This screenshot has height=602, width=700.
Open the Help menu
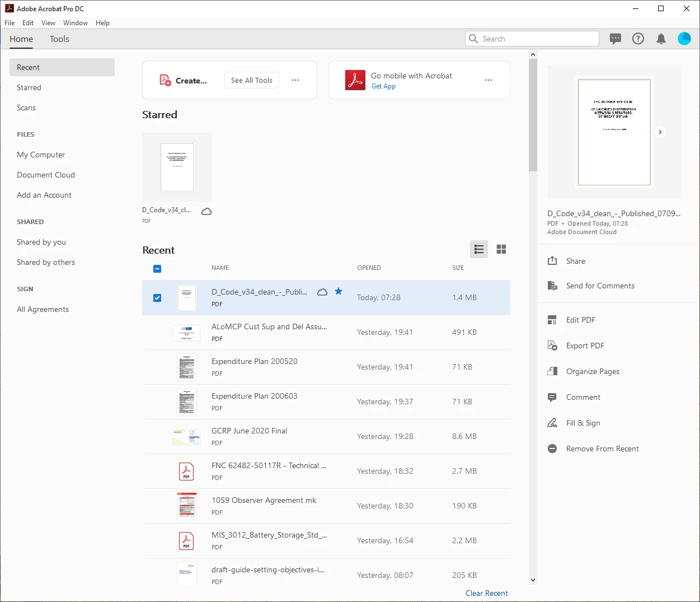pos(102,23)
